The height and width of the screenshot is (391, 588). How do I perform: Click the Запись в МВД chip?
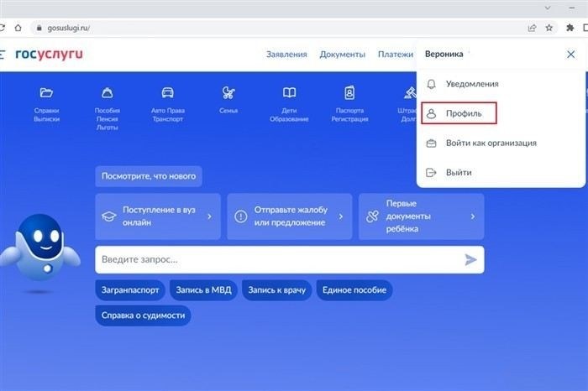point(203,289)
